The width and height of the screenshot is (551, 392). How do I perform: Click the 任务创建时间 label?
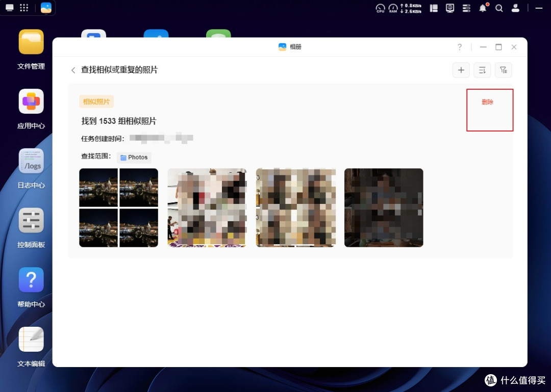coord(103,139)
